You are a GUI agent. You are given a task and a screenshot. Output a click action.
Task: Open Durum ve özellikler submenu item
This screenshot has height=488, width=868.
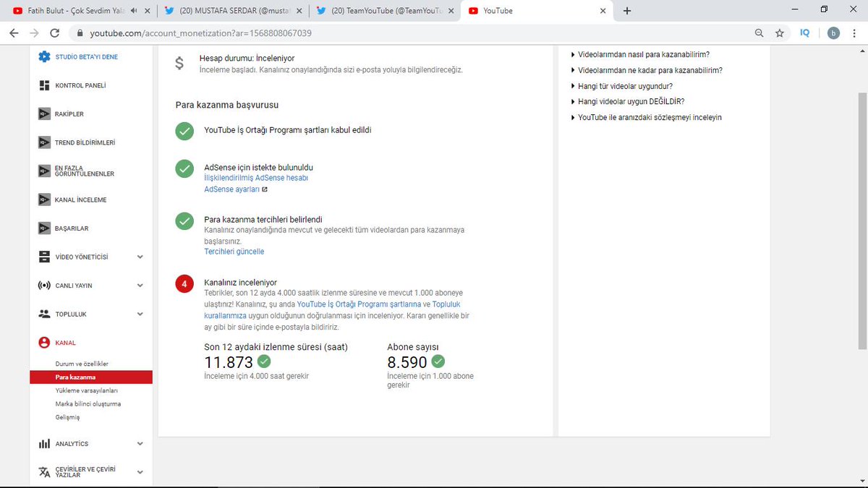[x=82, y=364]
